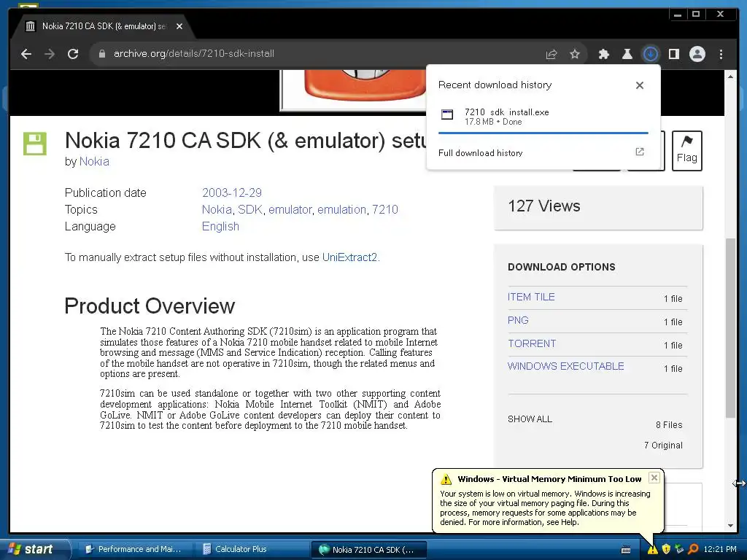Open publication date 2003-12-29 link

pos(231,192)
